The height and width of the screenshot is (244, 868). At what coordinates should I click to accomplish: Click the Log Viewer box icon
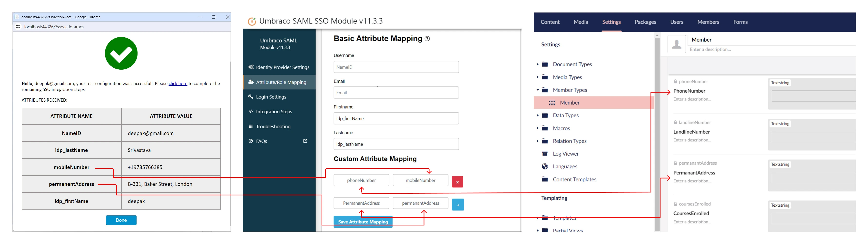click(x=544, y=154)
